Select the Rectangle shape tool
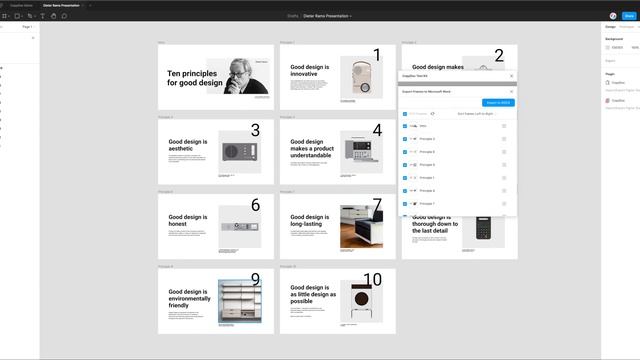Image resolution: width=640 pixels, height=360 pixels. point(17,16)
